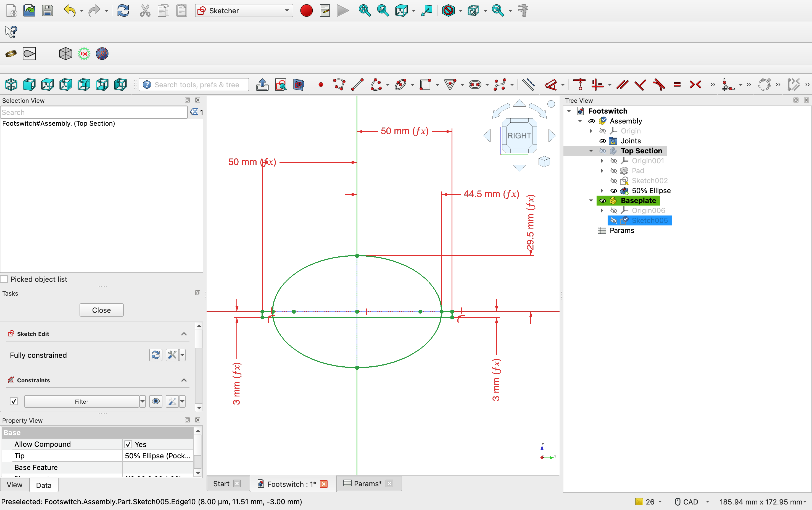
Task: Switch to the Start tab
Action: 221,484
